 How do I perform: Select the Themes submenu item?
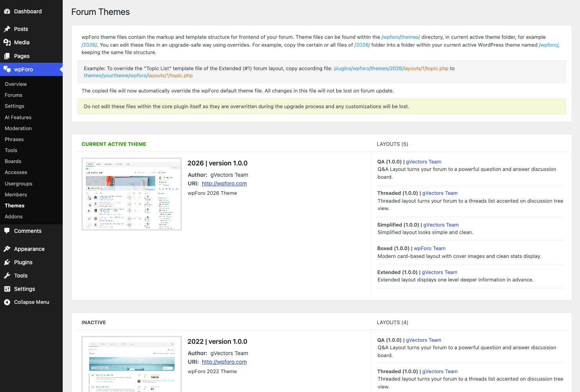[x=14, y=205]
